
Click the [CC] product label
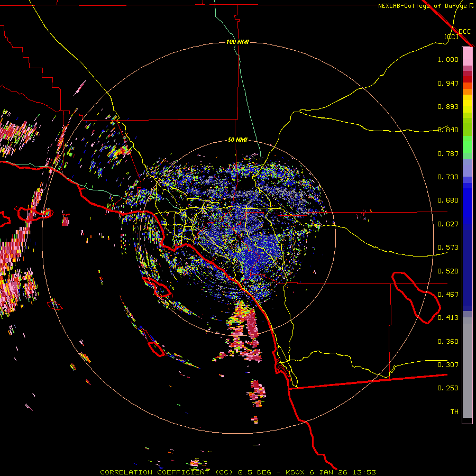(451, 36)
